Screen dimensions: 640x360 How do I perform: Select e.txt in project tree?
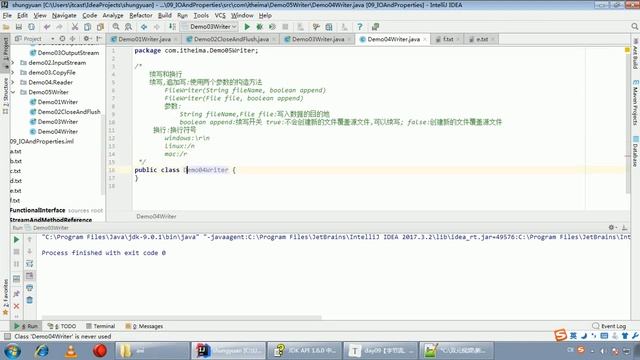(16, 191)
